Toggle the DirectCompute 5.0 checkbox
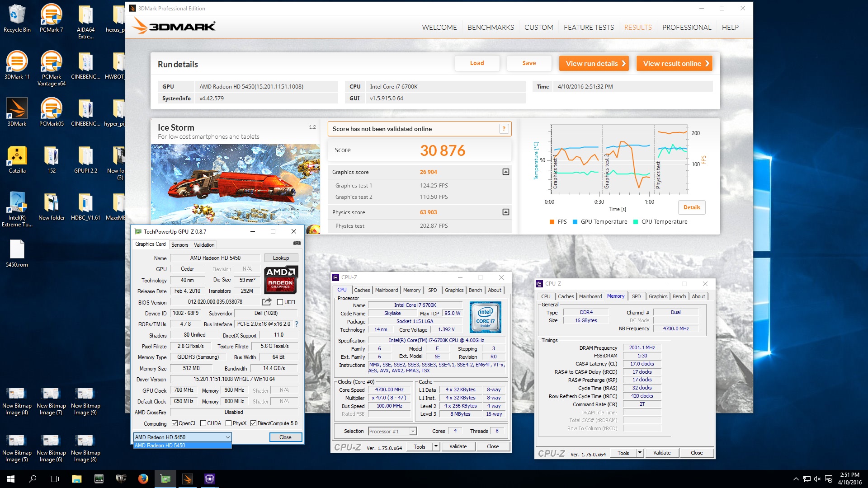 pos(254,423)
